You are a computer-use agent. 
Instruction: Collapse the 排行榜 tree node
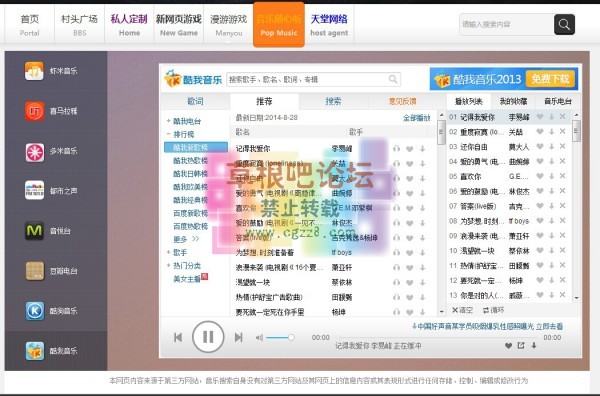pyautogui.click(x=168, y=134)
